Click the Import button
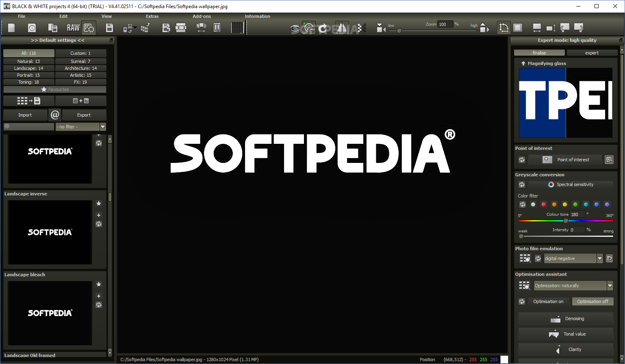Image resolution: width=625 pixels, height=364 pixels. [x=25, y=115]
